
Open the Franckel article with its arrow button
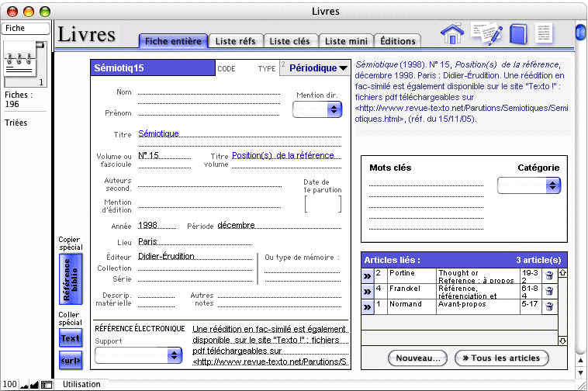tap(367, 291)
